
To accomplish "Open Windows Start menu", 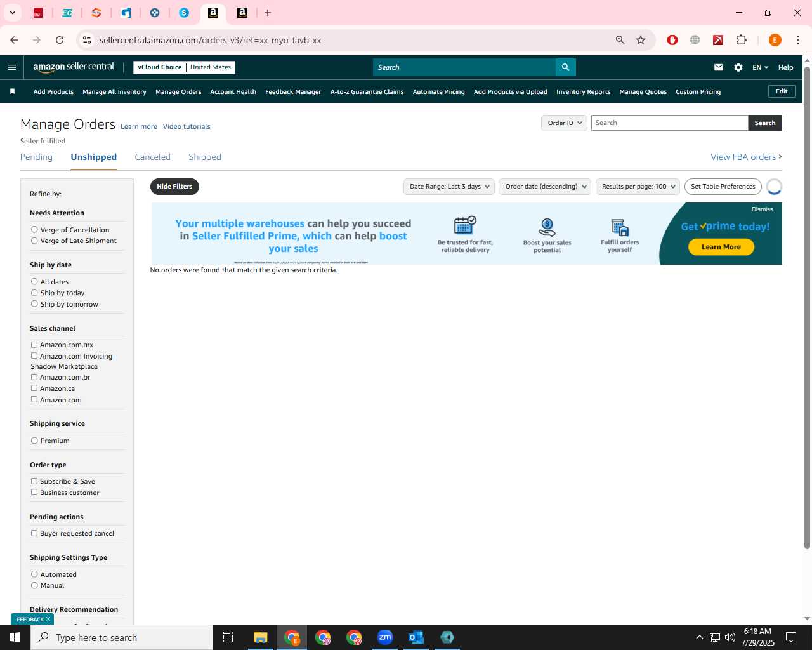I will (x=15, y=637).
